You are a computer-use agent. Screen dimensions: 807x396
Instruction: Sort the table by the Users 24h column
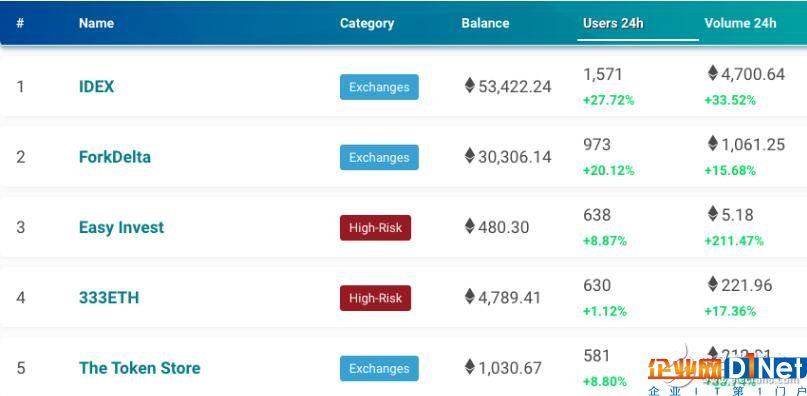click(613, 23)
